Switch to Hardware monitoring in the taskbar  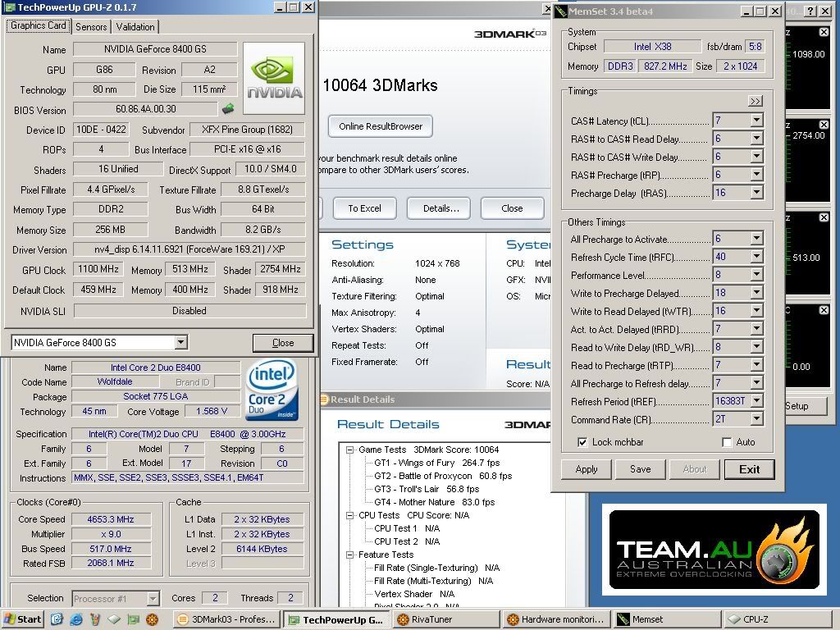click(557, 620)
